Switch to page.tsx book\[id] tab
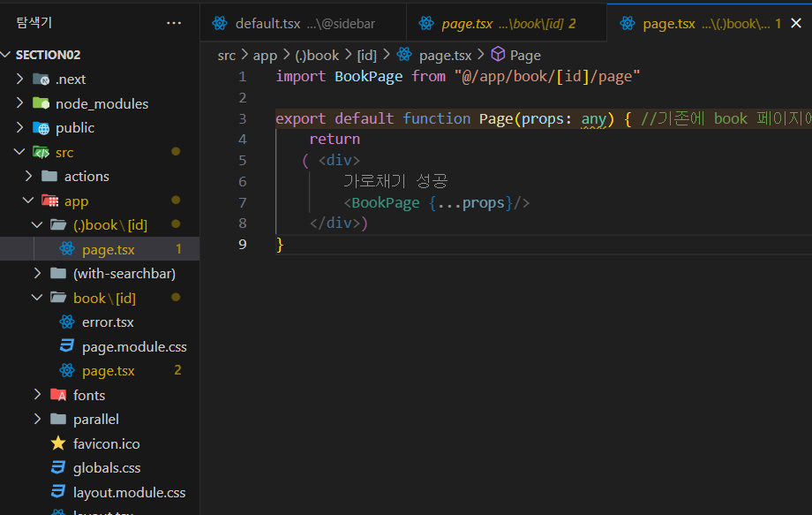The height and width of the screenshot is (515, 812). (x=507, y=23)
